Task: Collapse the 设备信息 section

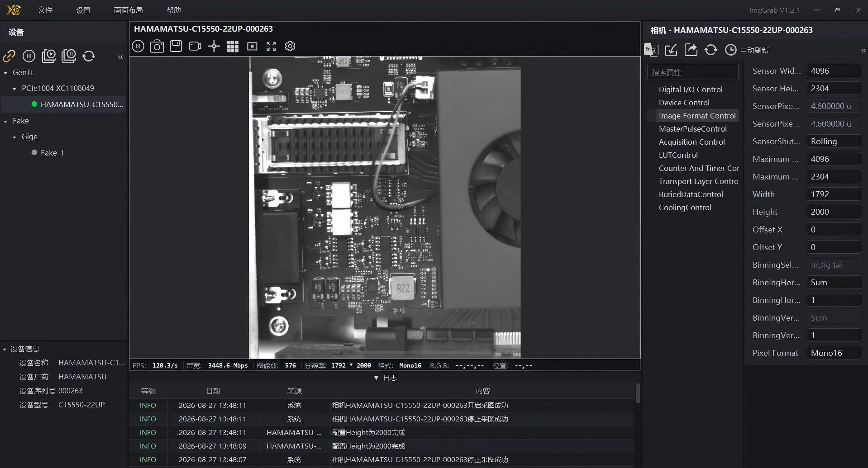Action: [x=5, y=349]
